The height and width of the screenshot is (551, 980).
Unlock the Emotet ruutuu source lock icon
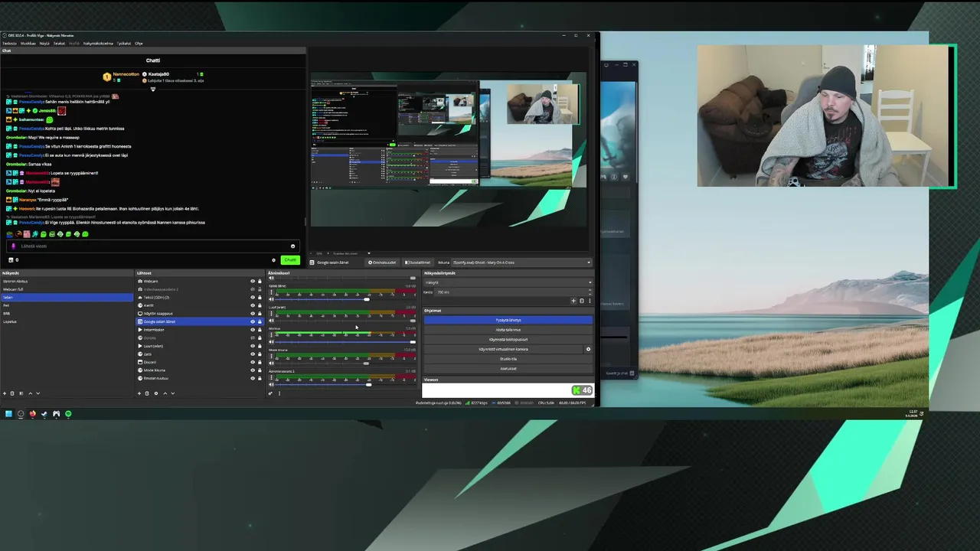tap(260, 378)
